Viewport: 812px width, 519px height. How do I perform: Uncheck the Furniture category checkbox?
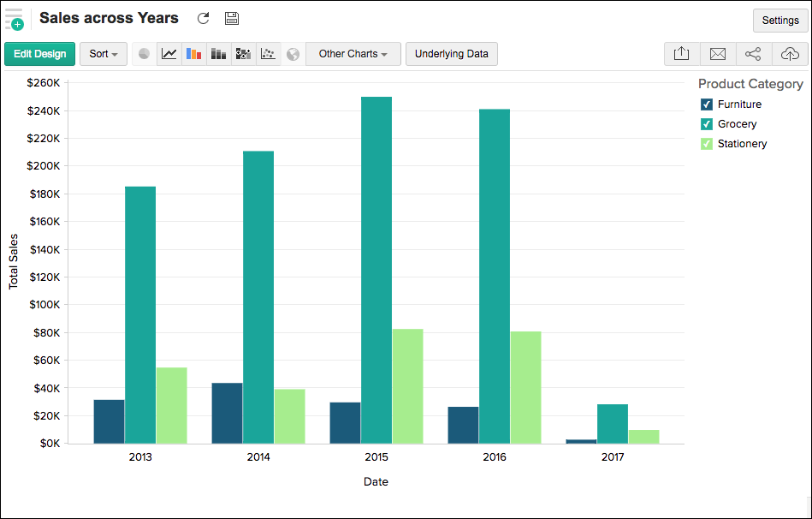(707, 104)
